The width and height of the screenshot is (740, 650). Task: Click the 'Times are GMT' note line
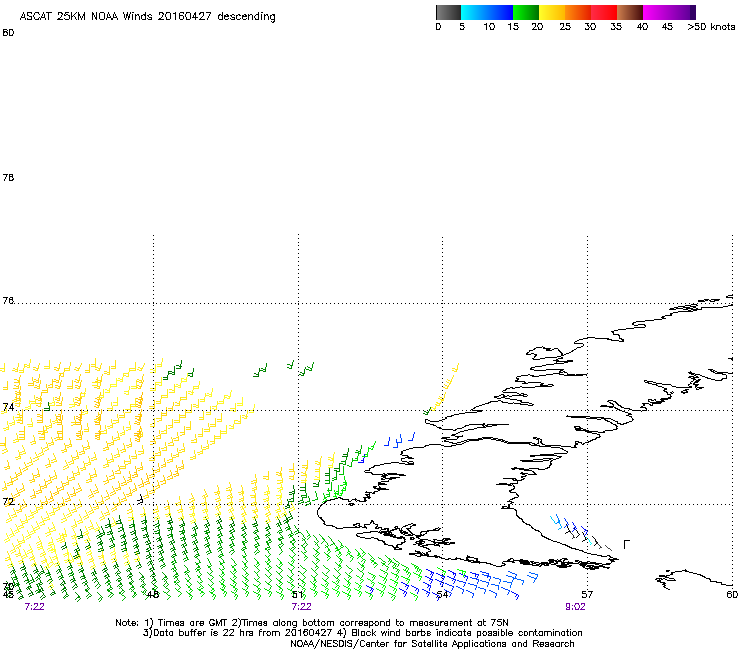point(312,623)
